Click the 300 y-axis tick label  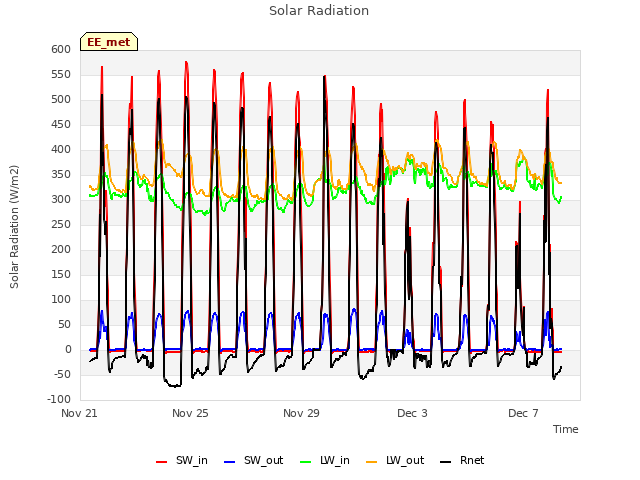point(61,200)
